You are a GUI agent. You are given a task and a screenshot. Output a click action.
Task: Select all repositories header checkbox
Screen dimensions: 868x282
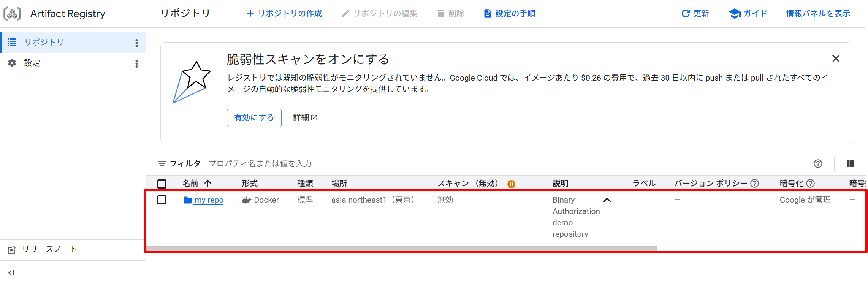[x=162, y=184]
